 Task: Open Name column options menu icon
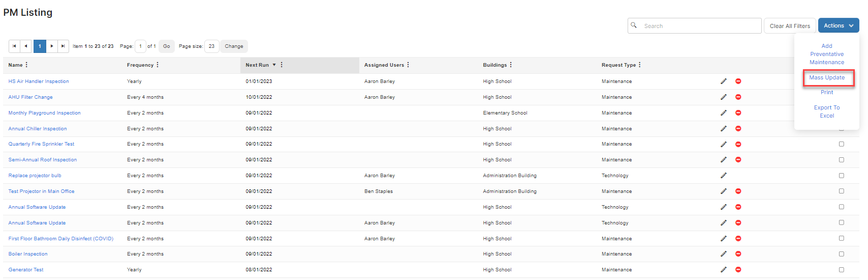(x=26, y=65)
